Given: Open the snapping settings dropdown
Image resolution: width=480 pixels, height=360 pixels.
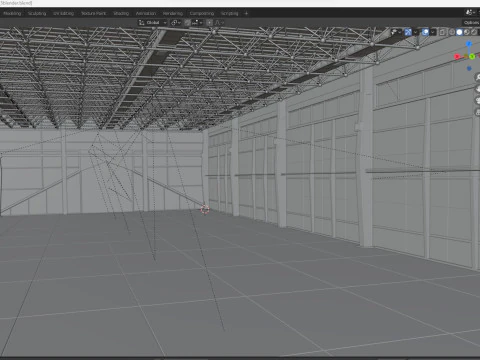Looking at the screenshot, I should click(x=197, y=23).
